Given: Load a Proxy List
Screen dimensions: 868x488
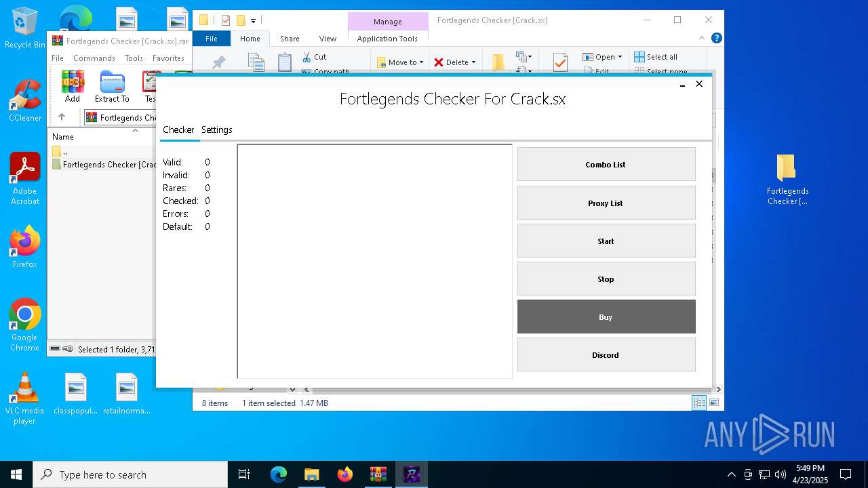Looking at the screenshot, I should point(606,203).
